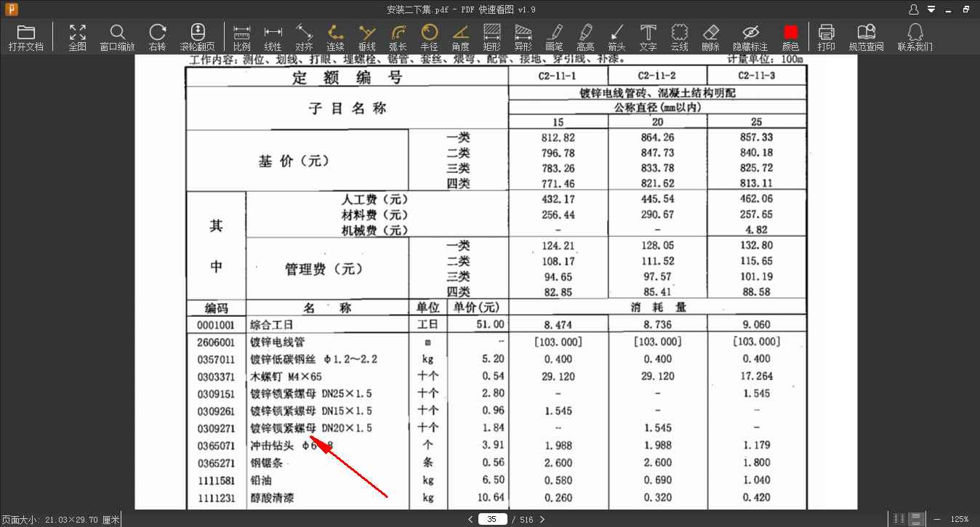The width and height of the screenshot is (980, 527).
Task: Click the 综合工日 row name
Action: click(x=272, y=325)
